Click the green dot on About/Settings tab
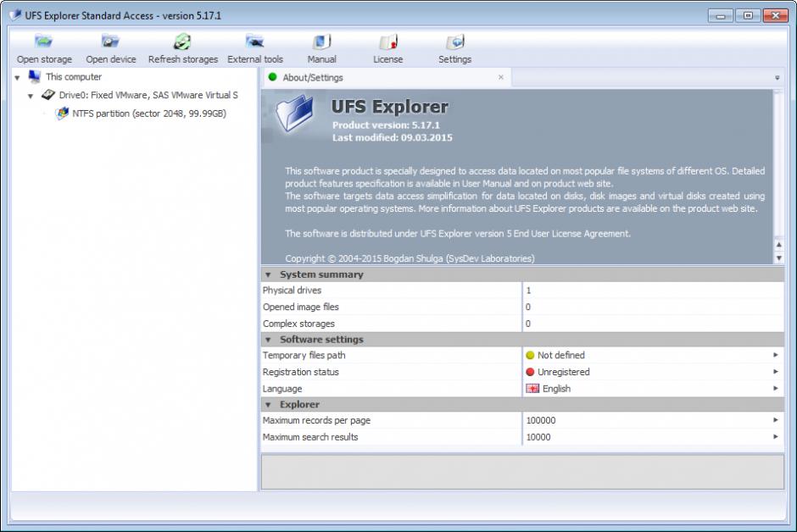Image resolution: width=797 pixels, height=532 pixels. click(272, 77)
